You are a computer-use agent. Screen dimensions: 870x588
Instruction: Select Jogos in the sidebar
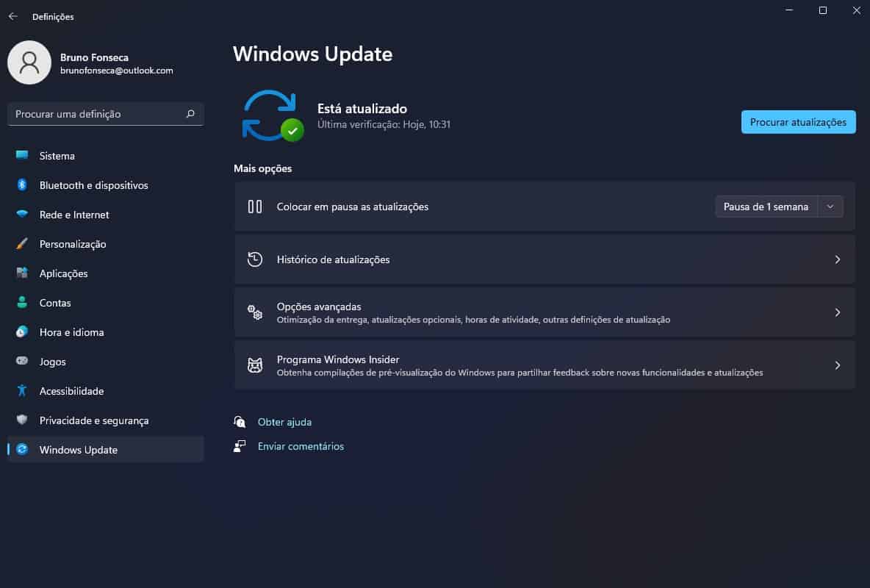point(105,362)
